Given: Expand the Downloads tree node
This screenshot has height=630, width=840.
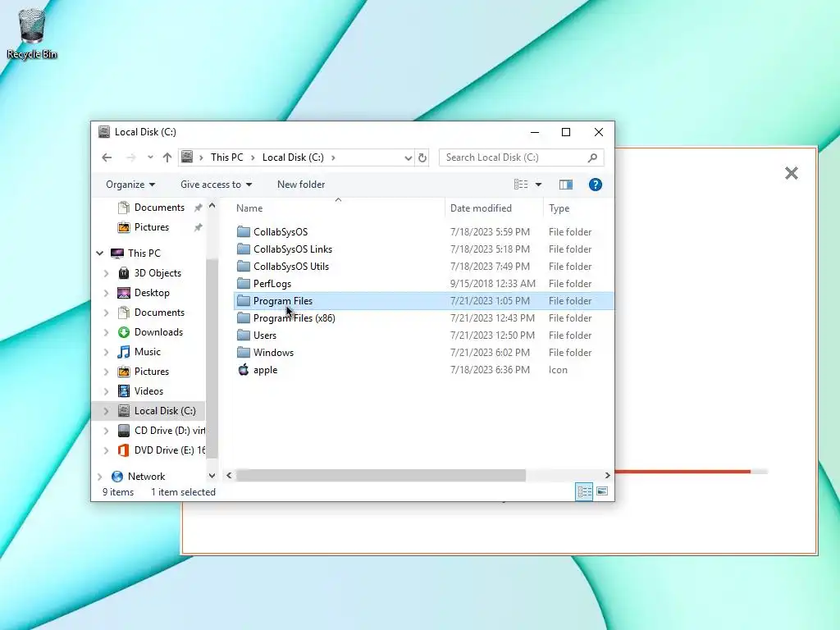Looking at the screenshot, I should (x=106, y=333).
